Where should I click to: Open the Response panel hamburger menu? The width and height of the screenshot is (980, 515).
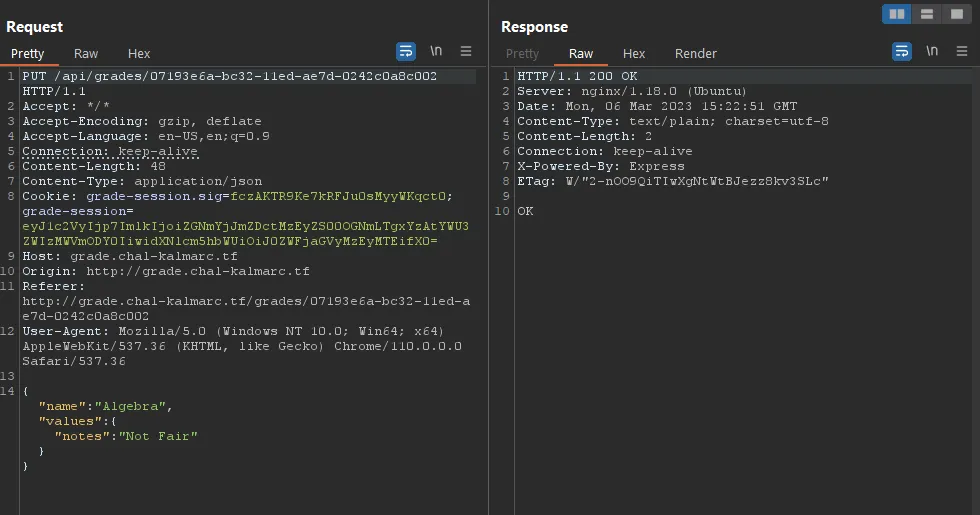click(x=961, y=51)
